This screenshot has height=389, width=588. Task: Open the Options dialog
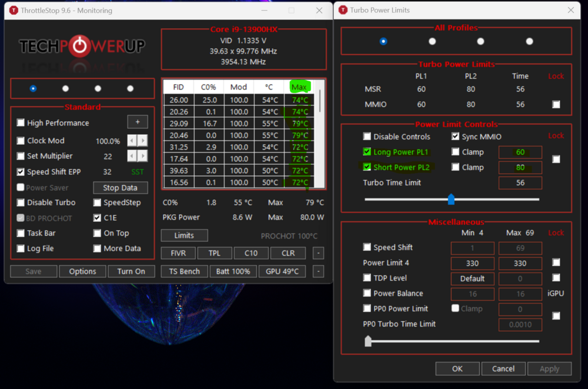(82, 271)
